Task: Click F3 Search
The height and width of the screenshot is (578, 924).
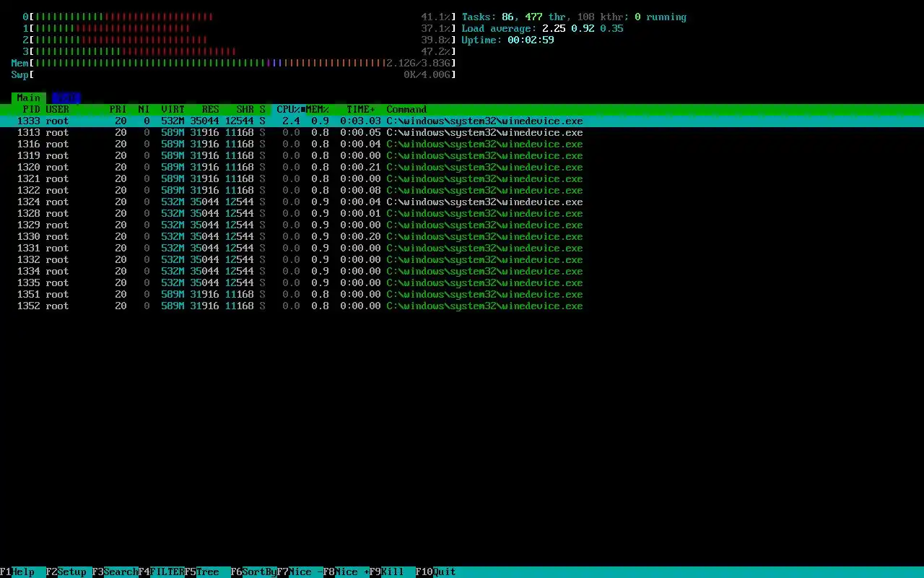Action: tap(115, 571)
